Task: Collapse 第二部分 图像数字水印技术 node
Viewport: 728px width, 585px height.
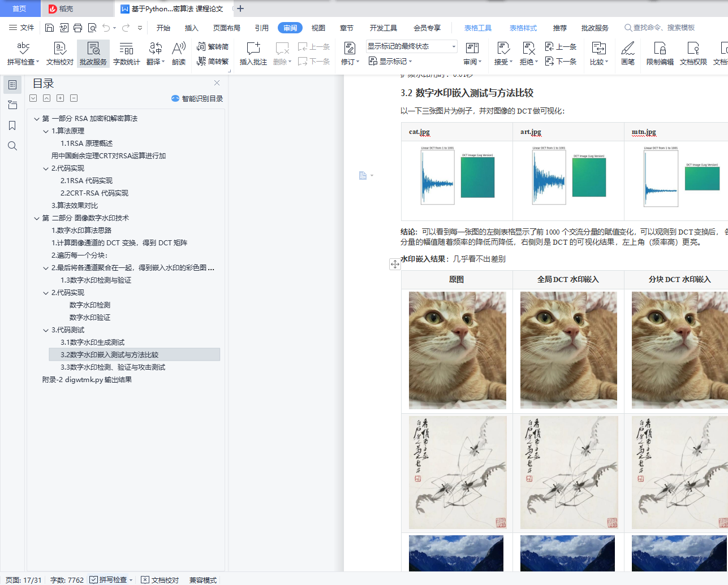Action: (x=37, y=218)
